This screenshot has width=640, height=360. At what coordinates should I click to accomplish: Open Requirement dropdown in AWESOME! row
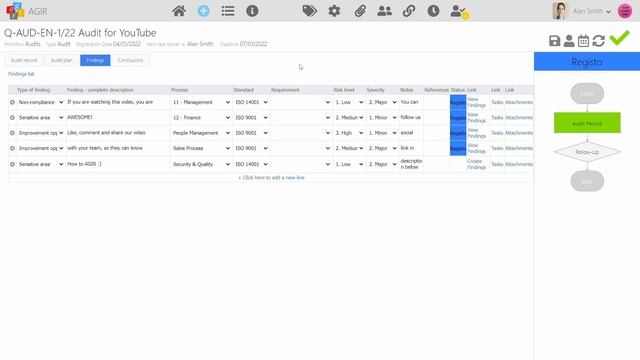click(x=301, y=118)
